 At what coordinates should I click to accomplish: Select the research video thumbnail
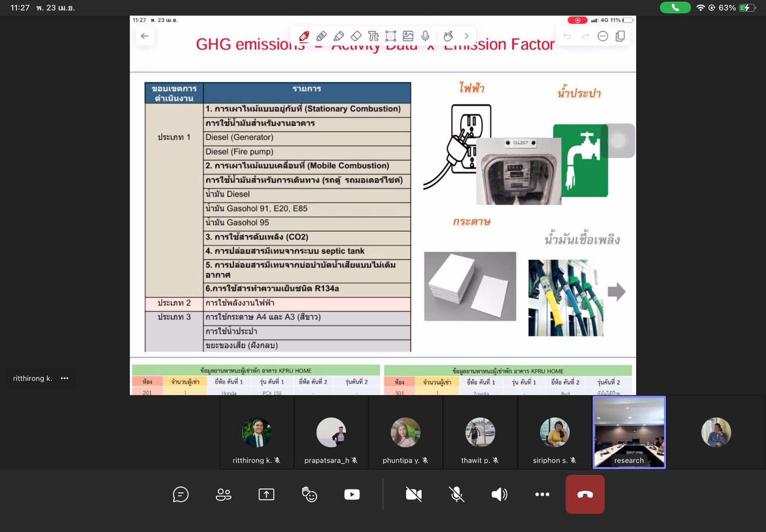coord(629,432)
